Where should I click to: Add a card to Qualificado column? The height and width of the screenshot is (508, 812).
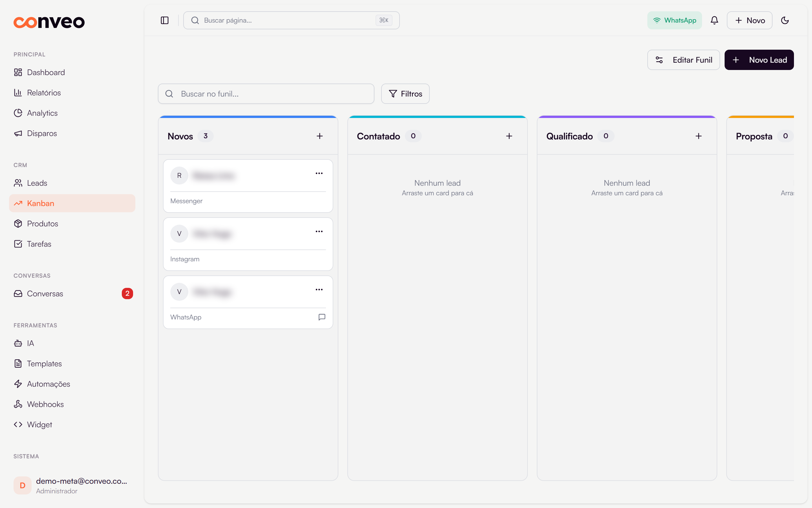(x=699, y=136)
